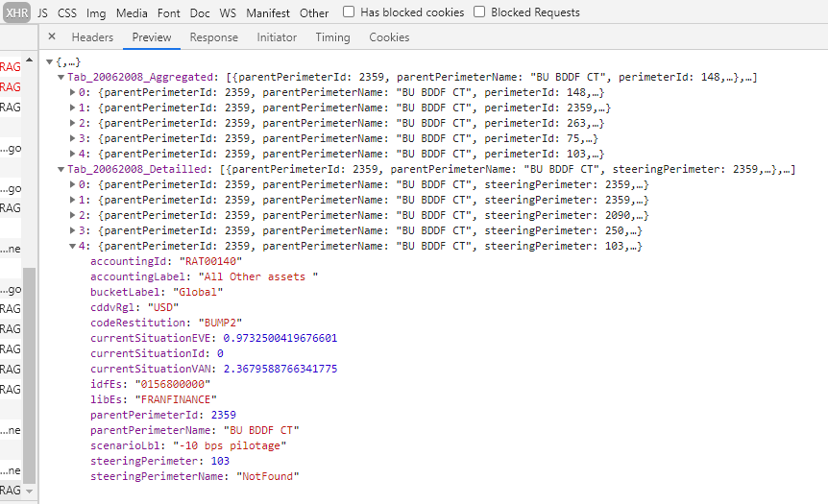Collapse Tab_20062008_Detailled array
The height and width of the screenshot is (504, 828).
click(61, 169)
